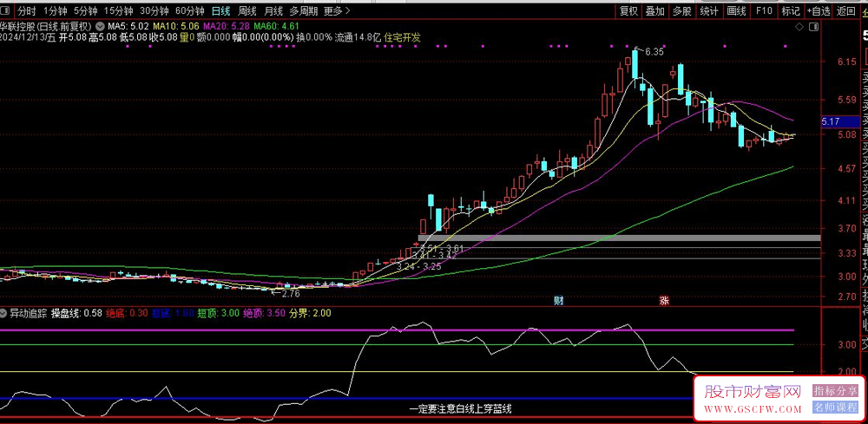
Task: Expand the 华联控股 chart settings dropdown
Action: (x=99, y=25)
